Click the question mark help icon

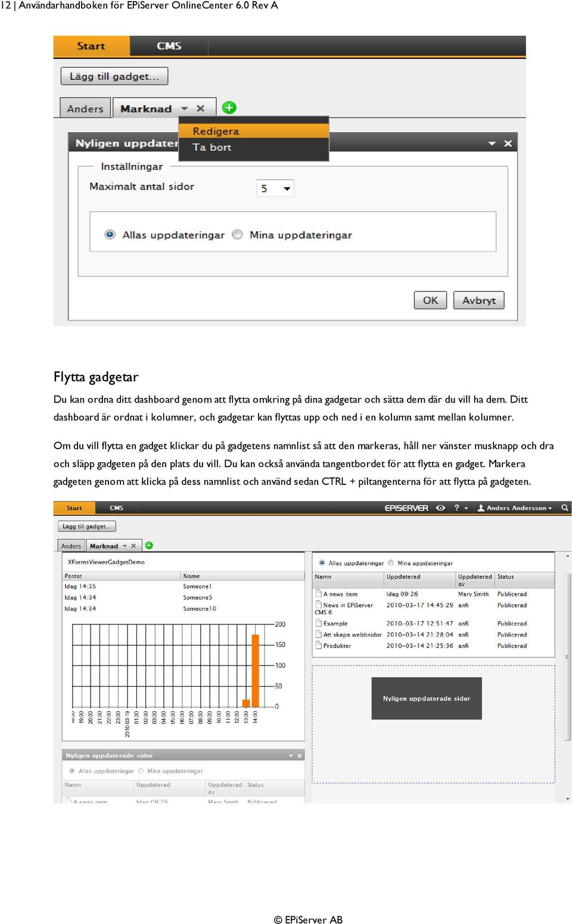[x=457, y=508]
